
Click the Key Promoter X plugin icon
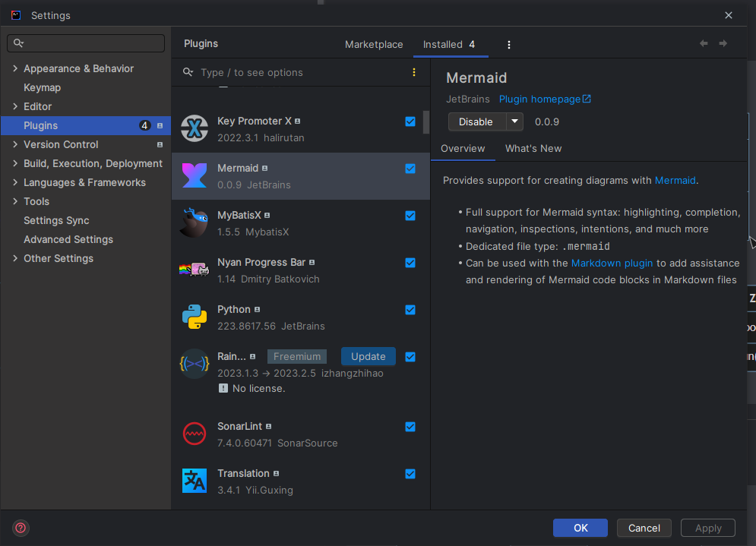(x=195, y=128)
